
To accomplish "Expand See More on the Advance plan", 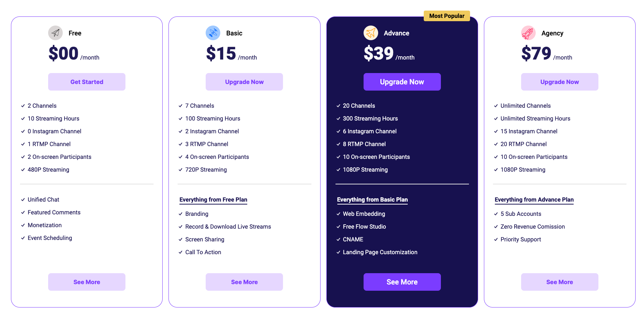I will click(x=402, y=282).
